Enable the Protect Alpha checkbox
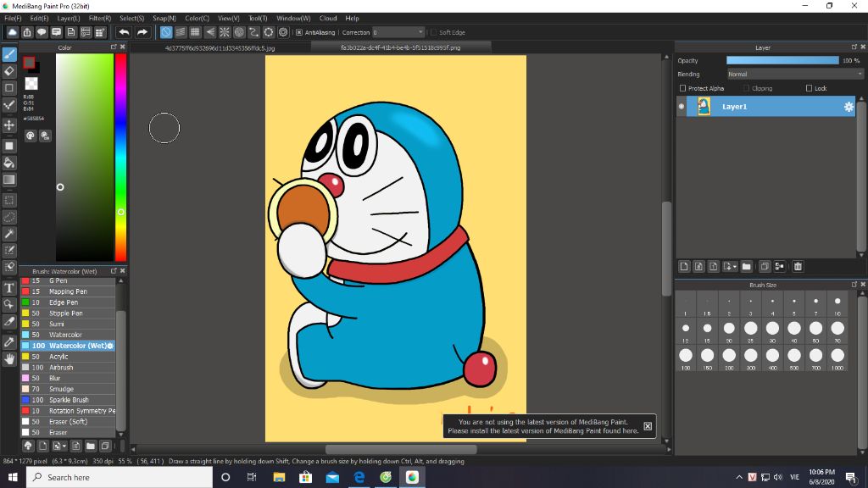Screen dimensions: 868x488 [683, 88]
